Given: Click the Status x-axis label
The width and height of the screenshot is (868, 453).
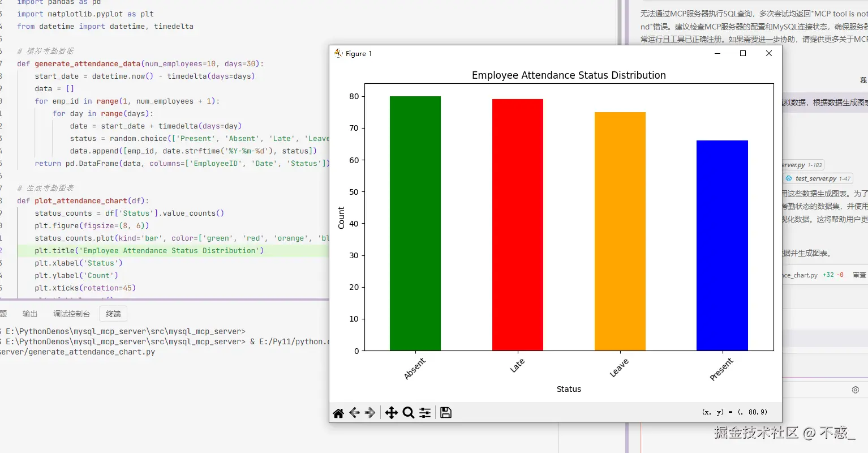Looking at the screenshot, I should pyautogui.click(x=569, y=389).
